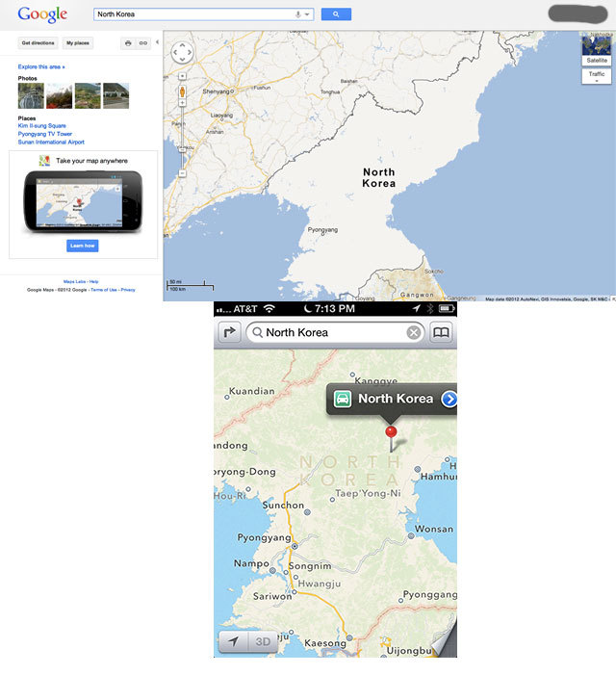Tap the red map pin

click(391, 431)
